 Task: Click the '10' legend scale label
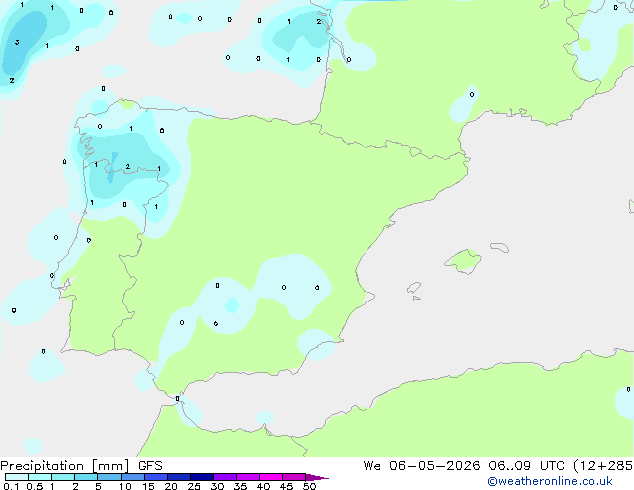[x=125, y=486]
